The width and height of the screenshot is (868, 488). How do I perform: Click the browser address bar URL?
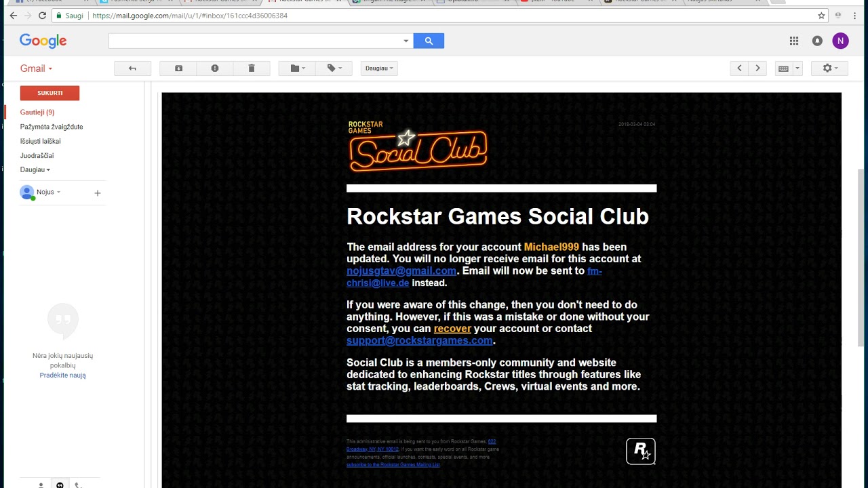[190, 16]
